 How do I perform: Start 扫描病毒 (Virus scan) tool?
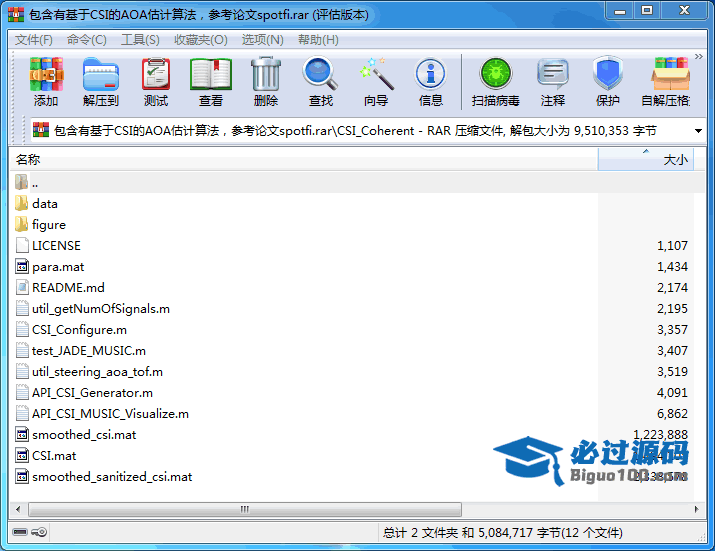pyautogui.click(x=496, y=82)
